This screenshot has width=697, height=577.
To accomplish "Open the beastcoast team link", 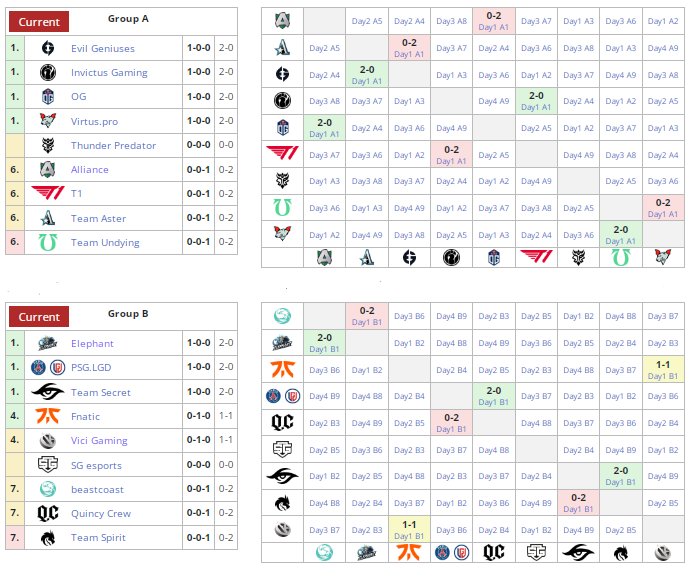I will (x=98, y=489).
